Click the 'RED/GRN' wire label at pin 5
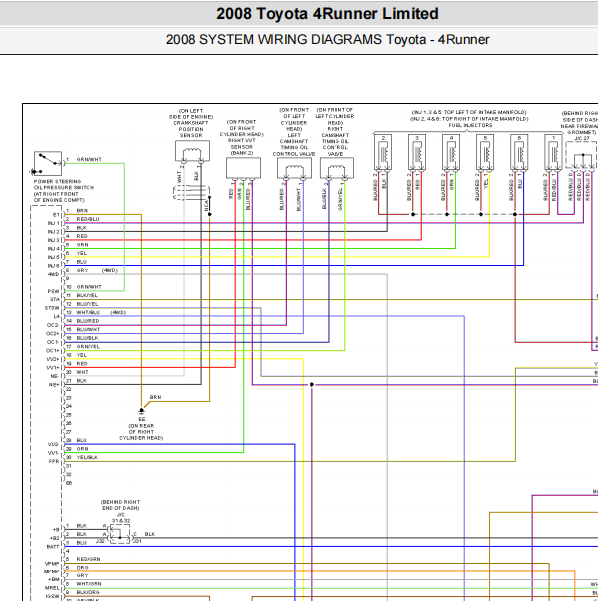Image resolution: width=598 pixels, height=601 pixels. 88,559
